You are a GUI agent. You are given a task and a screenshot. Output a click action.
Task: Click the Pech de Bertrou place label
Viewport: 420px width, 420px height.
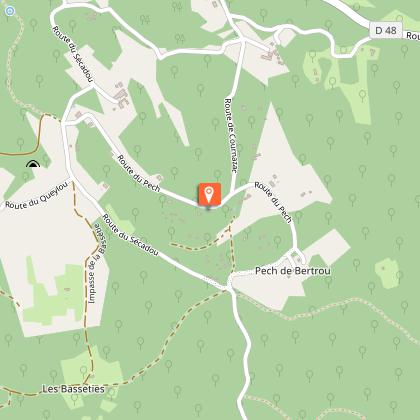pyautogui.click(x=293, y=271)
